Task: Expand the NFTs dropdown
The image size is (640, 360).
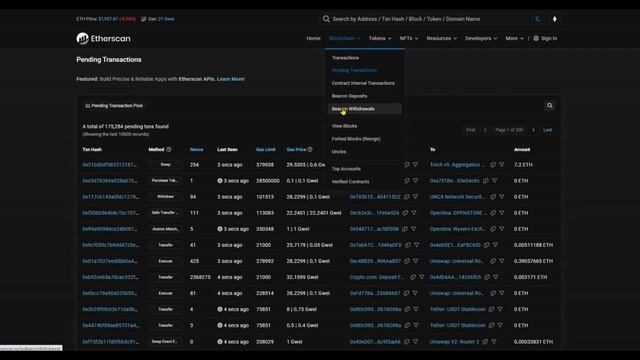Action: click(x=409, y=38)
